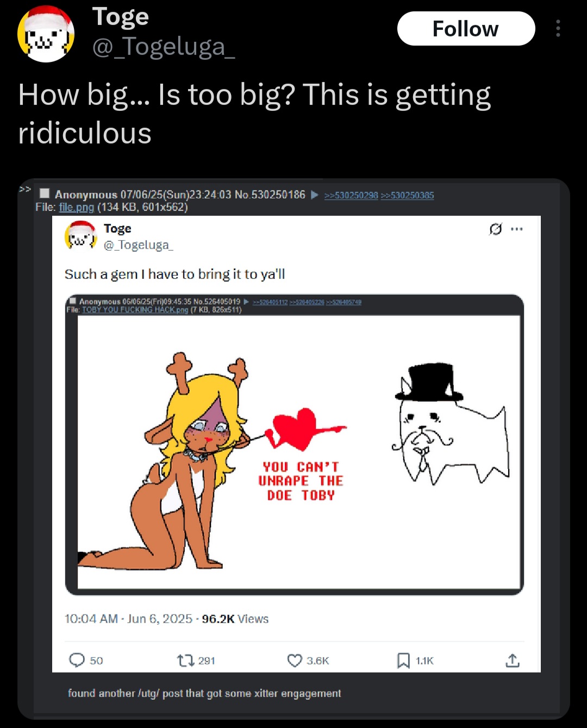The image size is (587, 728).
Task: Follow the >>530250385 reply link
Action: pyautogui.click(x=407, y=195)
